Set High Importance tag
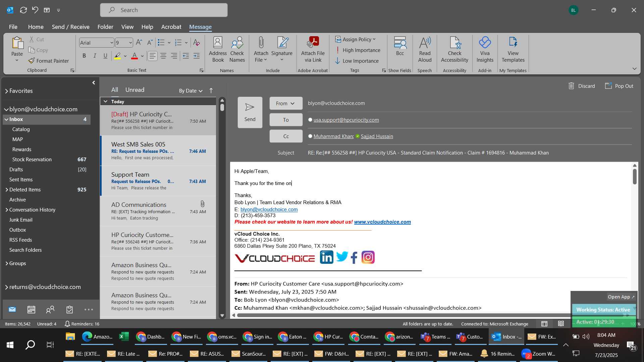The width and height of the screenshot is (644, 362). click(358, 50)
